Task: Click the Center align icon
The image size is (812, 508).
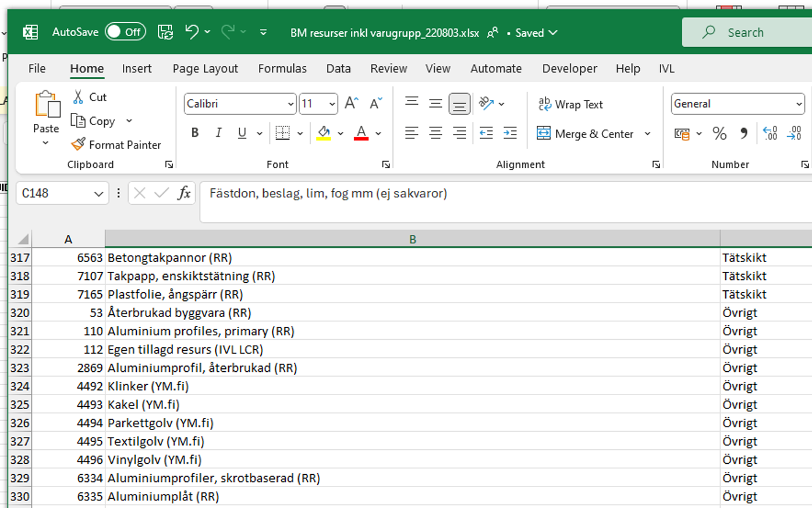Action: click(x=435, y=133)
